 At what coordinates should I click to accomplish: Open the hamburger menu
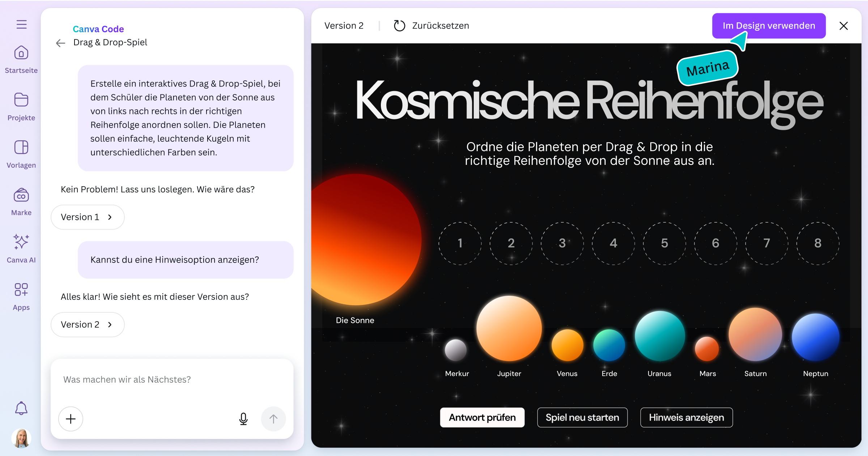click(21, 24)
